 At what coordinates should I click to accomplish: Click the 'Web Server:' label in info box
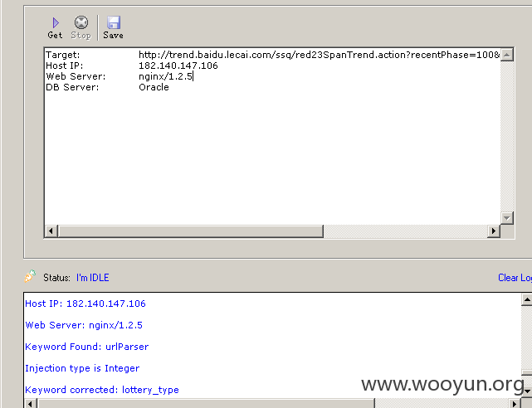pyautogui.click(x=76, y=76)
